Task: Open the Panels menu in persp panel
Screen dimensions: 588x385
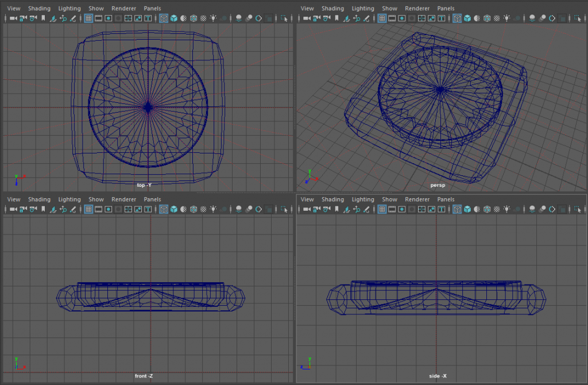Action: pos(446,9)
